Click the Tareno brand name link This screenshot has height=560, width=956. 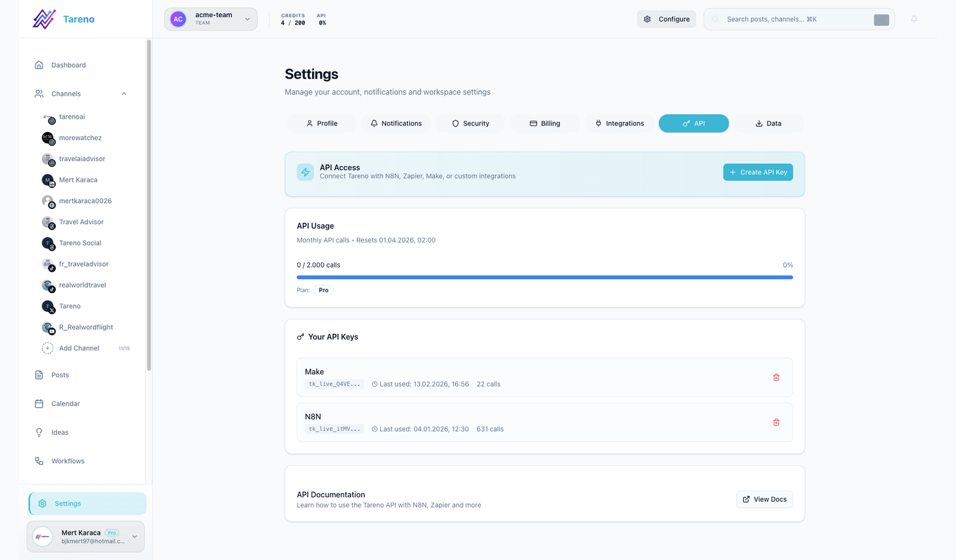79,19
